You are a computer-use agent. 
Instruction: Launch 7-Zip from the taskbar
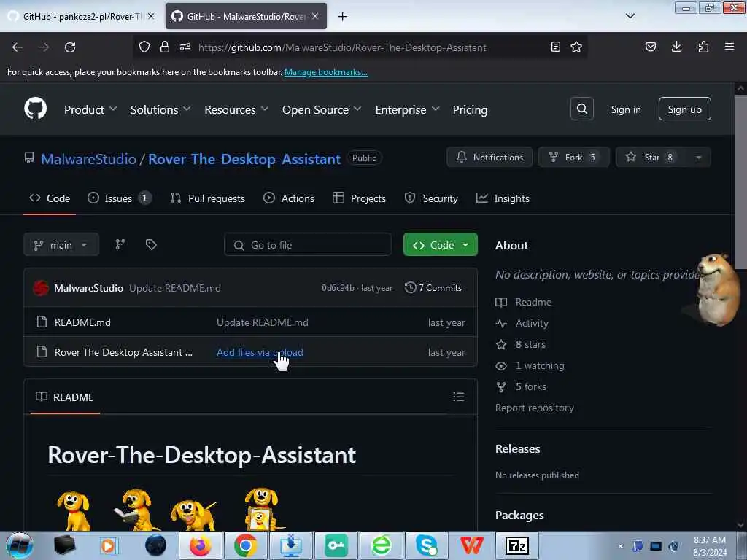click(517, 545)
